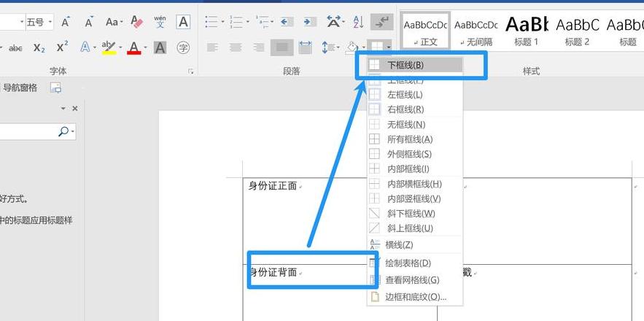The height and width of the screenshot is (321, 644).
Task: Toggle justify alignment
Action: tap(282, 47)
